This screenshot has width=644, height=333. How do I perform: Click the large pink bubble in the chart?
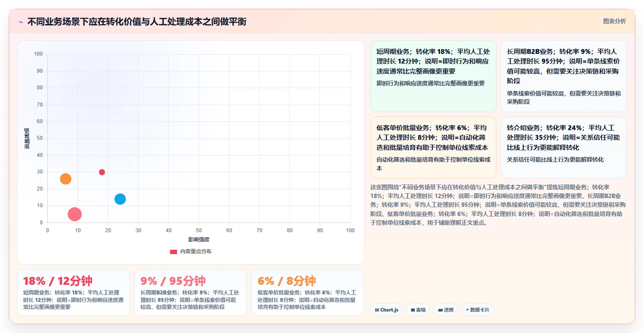(x=75, y=214)
